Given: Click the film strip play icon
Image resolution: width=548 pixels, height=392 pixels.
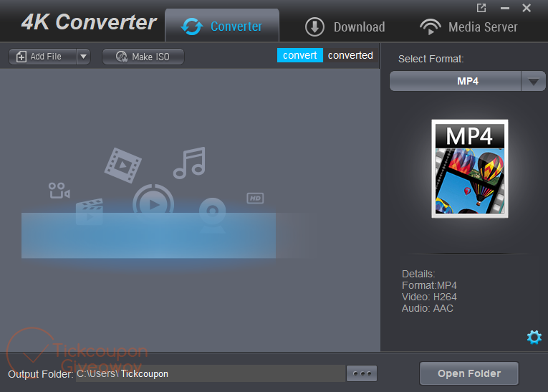Looking at the screenshot, I should 122,165.
